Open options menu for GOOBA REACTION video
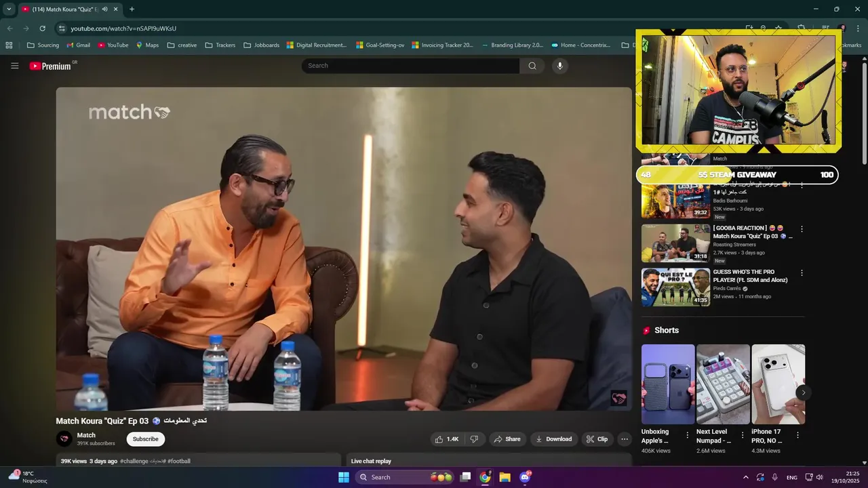868x488 pixels. [802, 229]
